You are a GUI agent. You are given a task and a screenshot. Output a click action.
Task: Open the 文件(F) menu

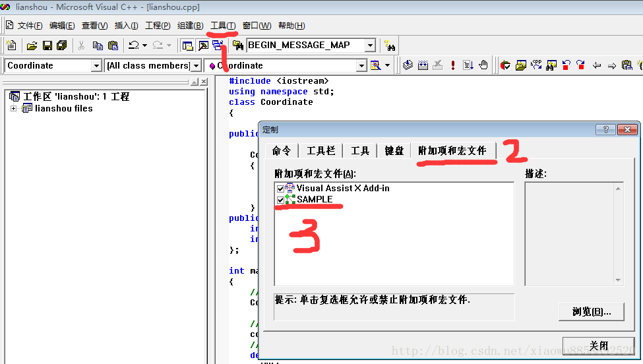click(x=30, y=26)
